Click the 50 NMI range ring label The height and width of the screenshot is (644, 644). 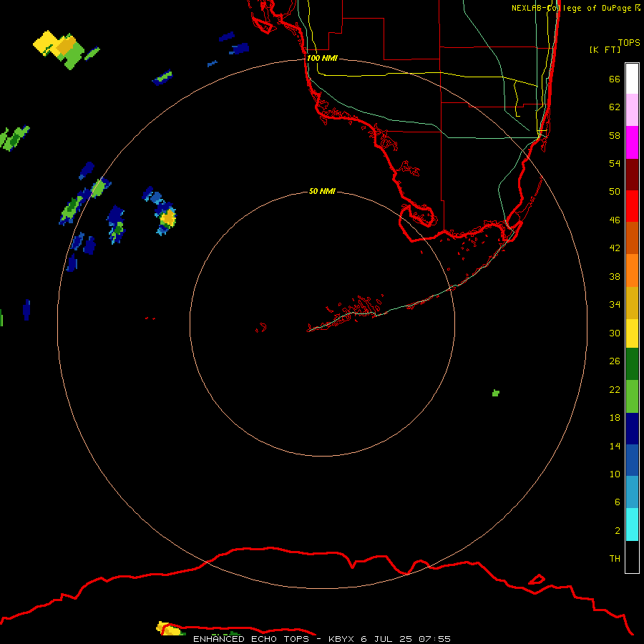[x=322, y=191]
